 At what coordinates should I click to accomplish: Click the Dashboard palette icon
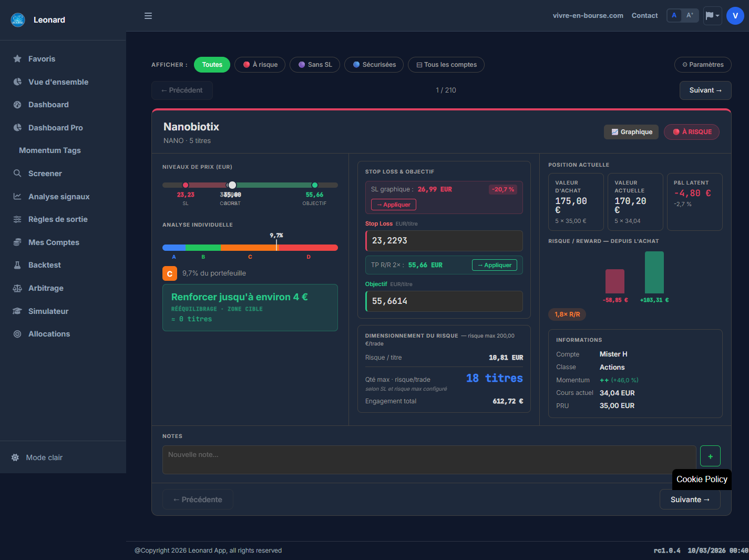pyautogui.click(x=17, y=105)
